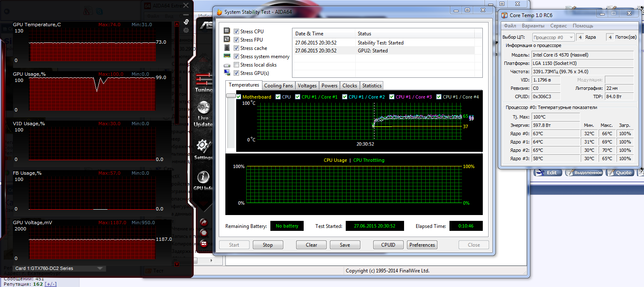This screenshot has width=644, height=287.
Task: Click the Stress GPU monitor icon
Action: [x=227, y=73]
